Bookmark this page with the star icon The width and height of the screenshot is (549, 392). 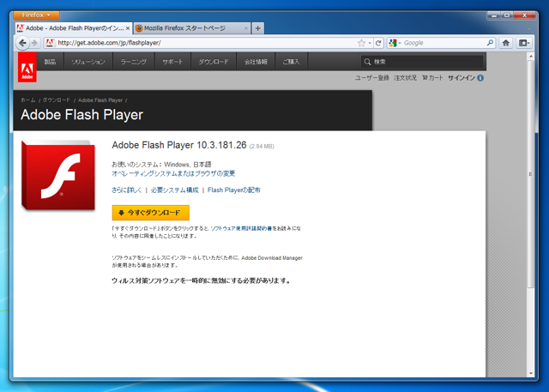click(x=361, y=43)
